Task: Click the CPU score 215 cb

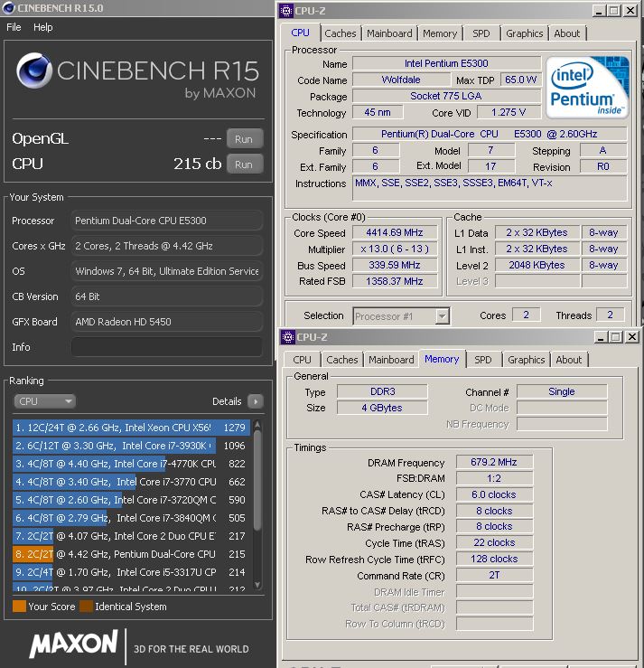Action: 198,164
